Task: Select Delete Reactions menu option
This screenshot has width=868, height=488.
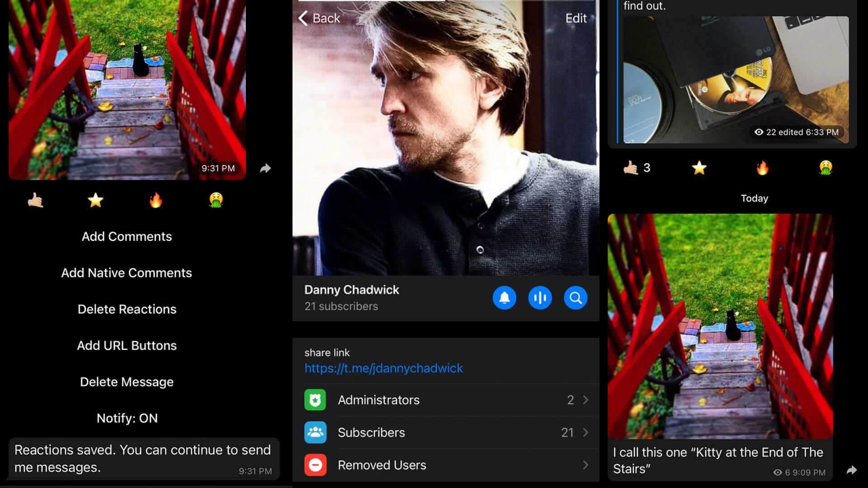Action: 127,309
